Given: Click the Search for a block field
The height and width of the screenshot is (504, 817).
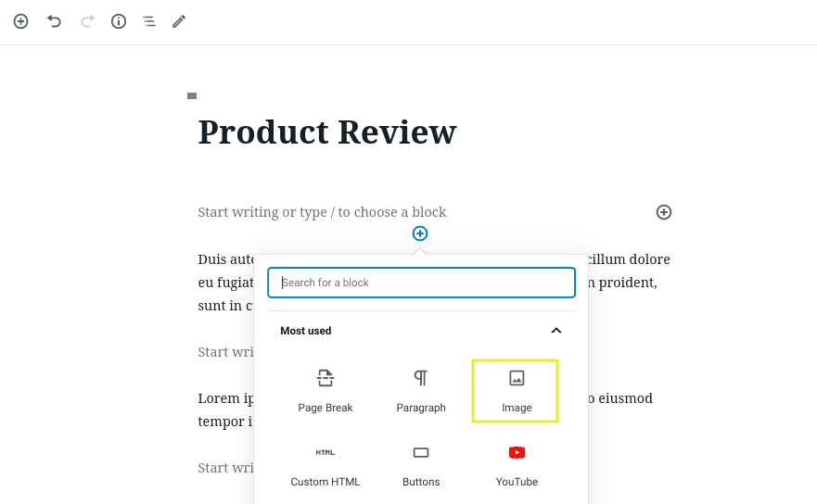Looking at the screenshot, I should 421,283.
